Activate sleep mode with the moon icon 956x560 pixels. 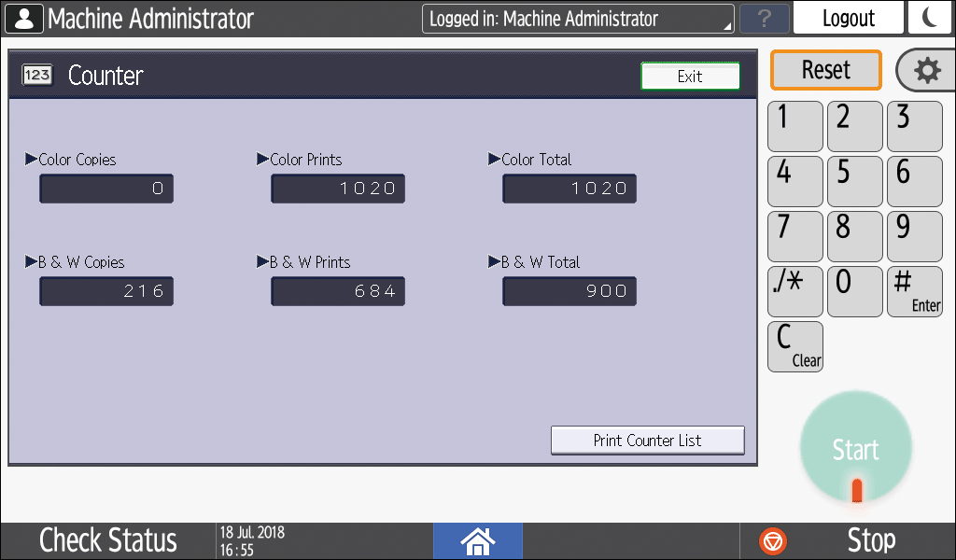[x=929, y=18]
